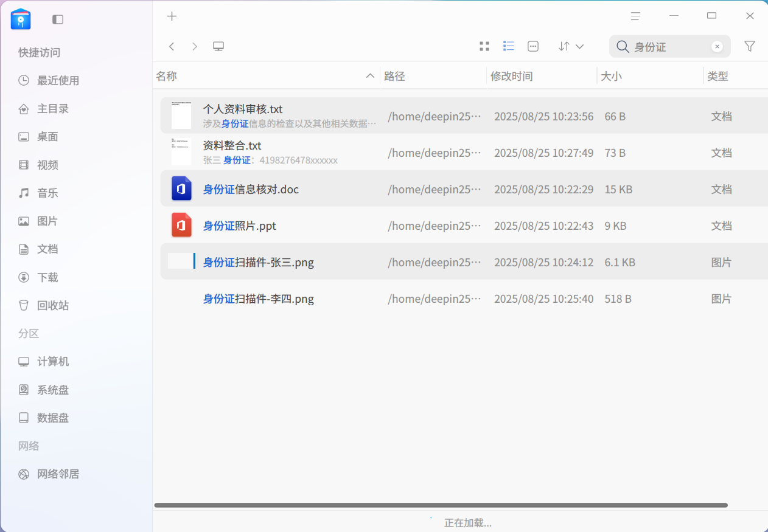Viewport: 768px width, 532px height.
Task: Go back to previous folder
Action: pos(172,46)
